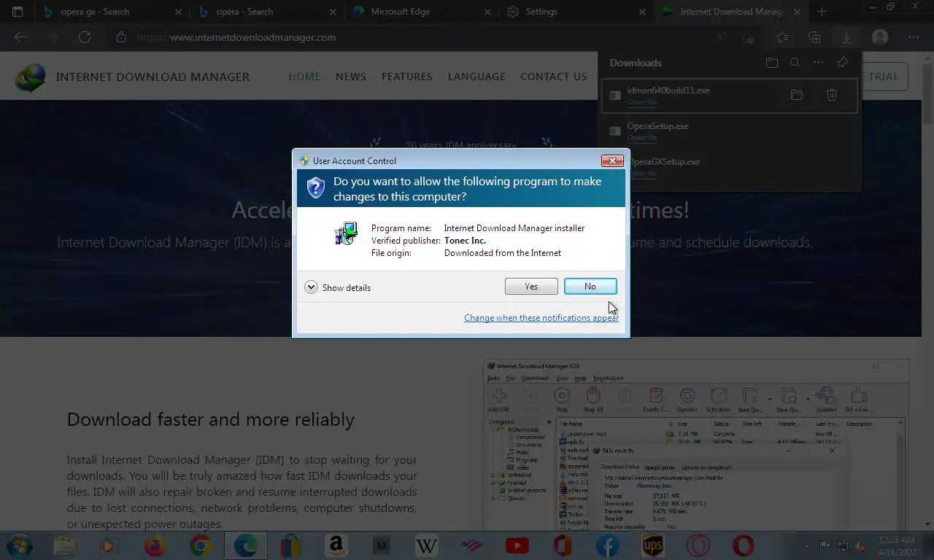Click the TRIAL button on the IDM page

(x=884, y=77)
